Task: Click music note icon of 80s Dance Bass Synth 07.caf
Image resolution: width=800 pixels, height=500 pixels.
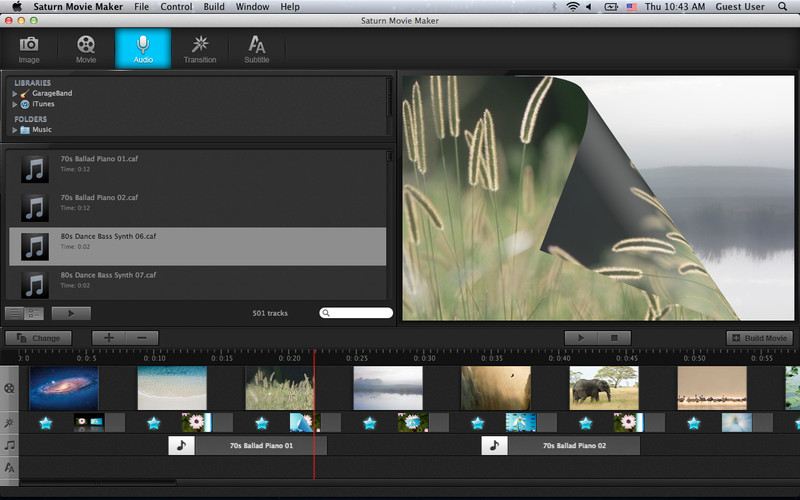Action: click(x=35, y=285)
